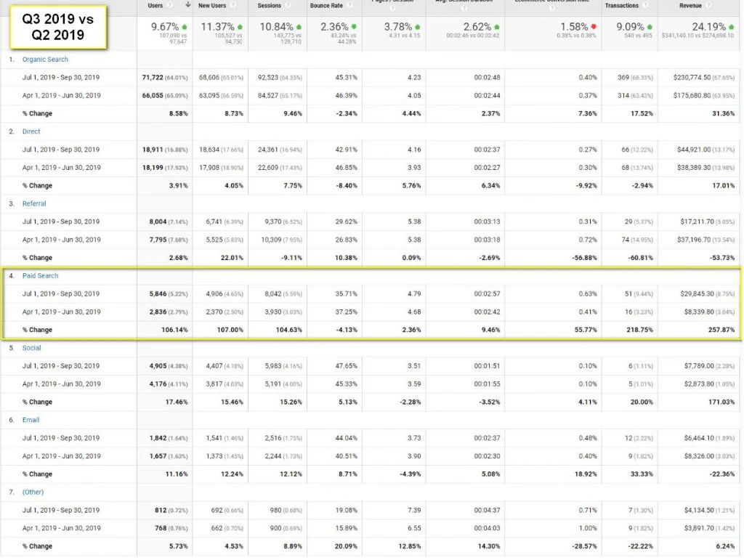Click Referral new users change 22.01%
The image size is (744, 560).
coord(232,257)
